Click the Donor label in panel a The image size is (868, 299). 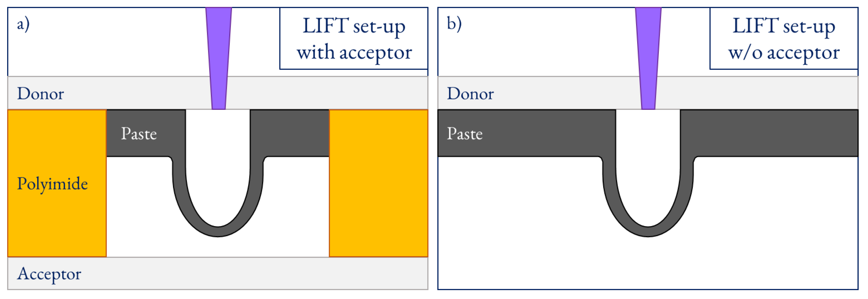[x=40, y=93]
